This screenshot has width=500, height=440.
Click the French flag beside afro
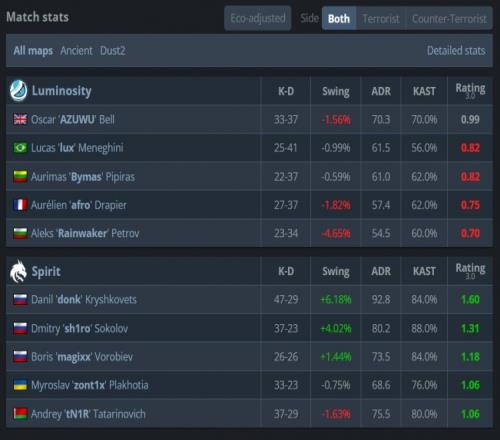click(x=20, y=205)
